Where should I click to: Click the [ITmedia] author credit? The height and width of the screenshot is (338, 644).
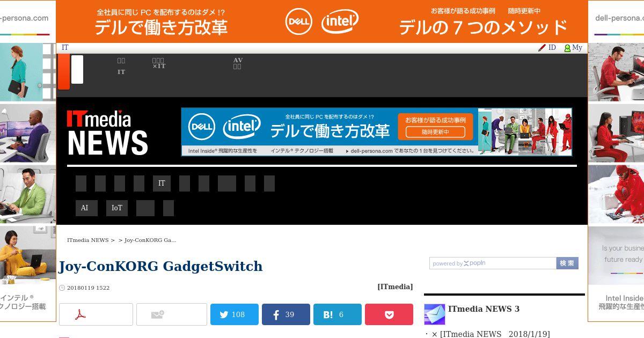(395, 287)
